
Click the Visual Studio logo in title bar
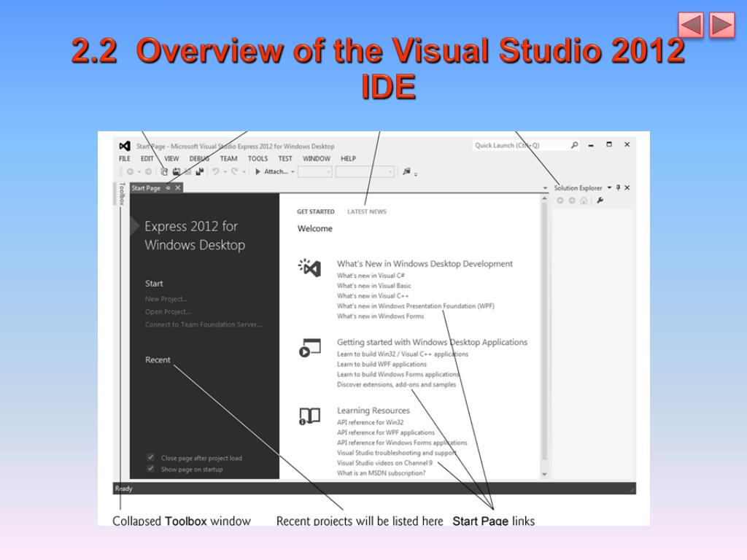click(125, 146)
